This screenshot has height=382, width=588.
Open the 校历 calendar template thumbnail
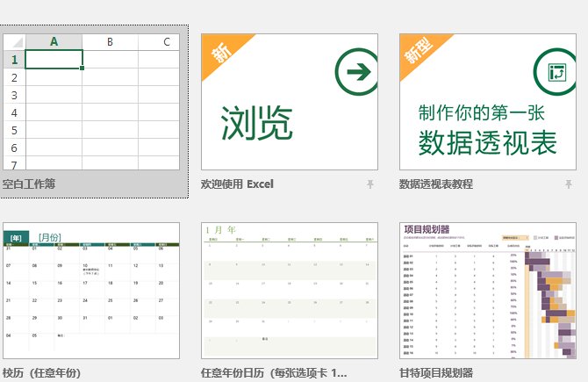click(91, 291)
